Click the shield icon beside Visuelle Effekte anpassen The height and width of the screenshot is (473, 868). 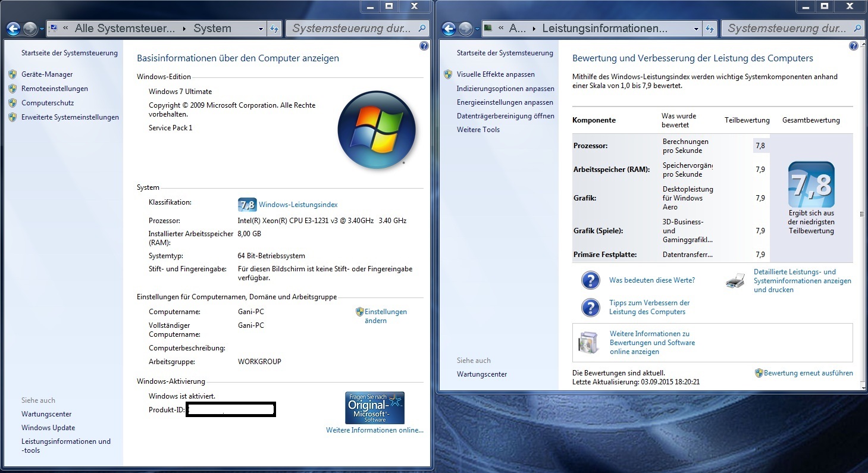pos(448,74)
